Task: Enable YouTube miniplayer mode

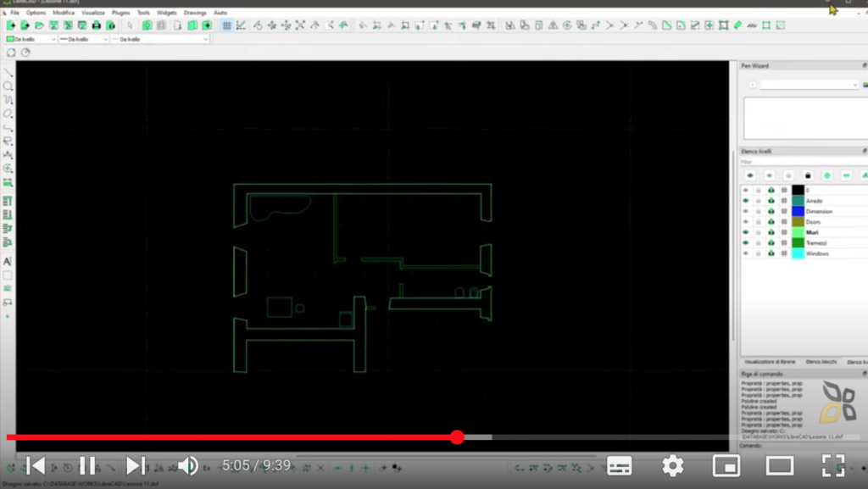Action: (726, 466)
